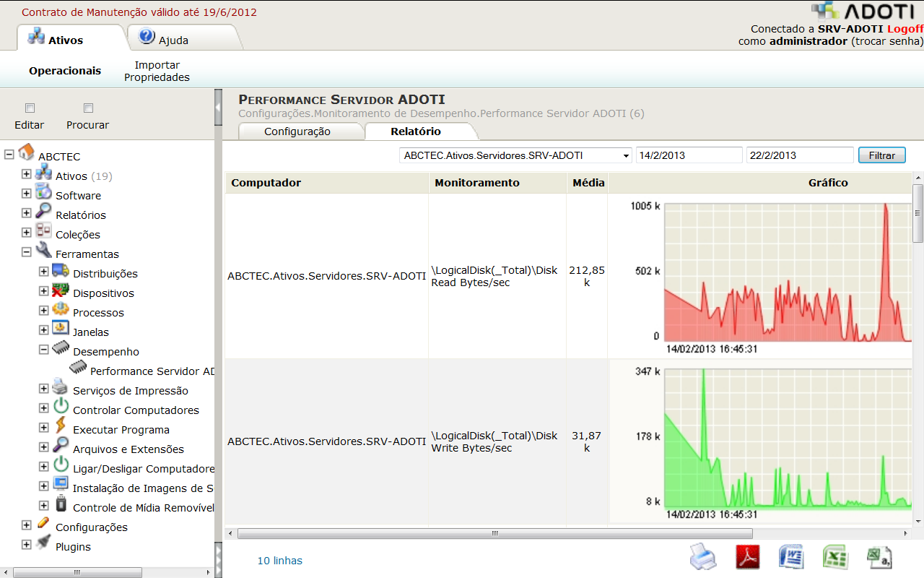Click the 212,85 k average value
This screenshot has width=924, height=578.
pos(587,276)
